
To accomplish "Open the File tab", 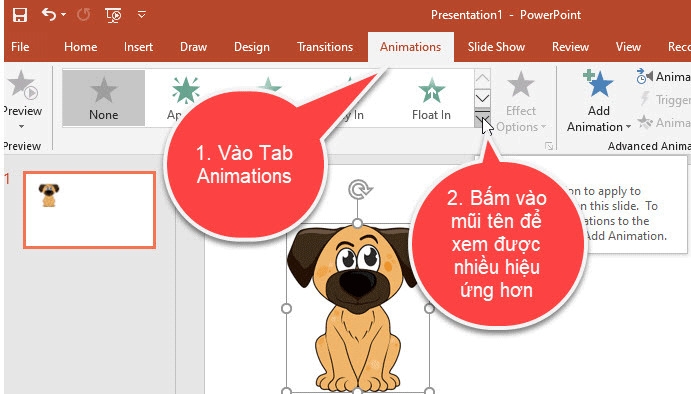I will (x=20, y=47).
